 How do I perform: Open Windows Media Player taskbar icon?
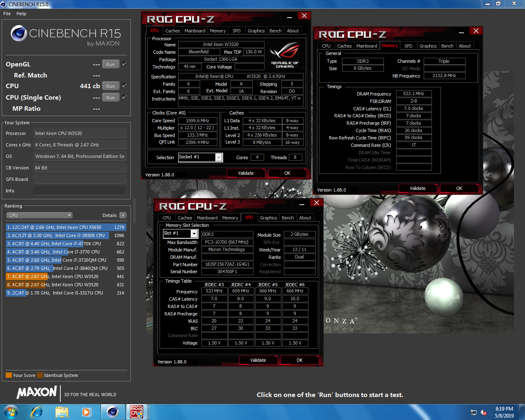(86, 411)
